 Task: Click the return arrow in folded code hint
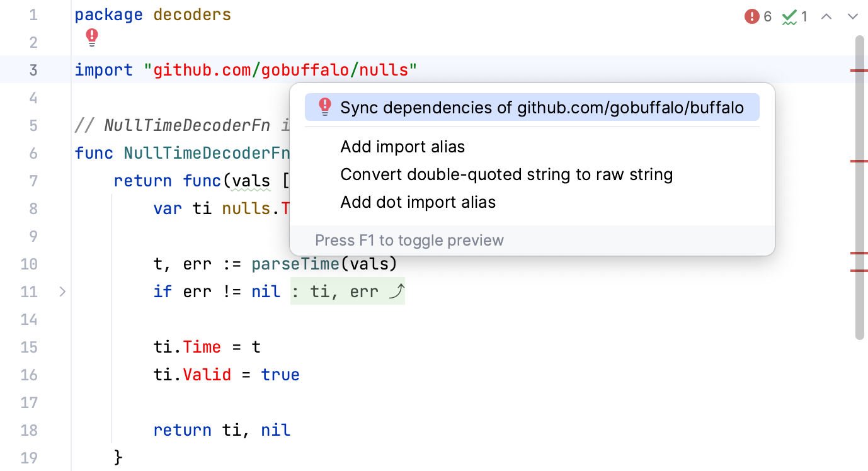[x=396, y=292]
